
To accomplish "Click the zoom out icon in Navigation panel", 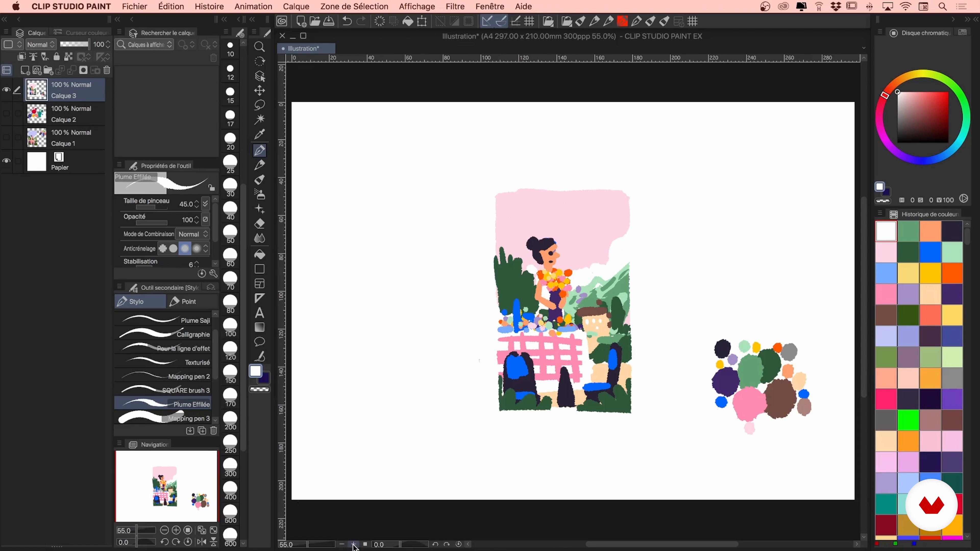I will tap(164, 530).
